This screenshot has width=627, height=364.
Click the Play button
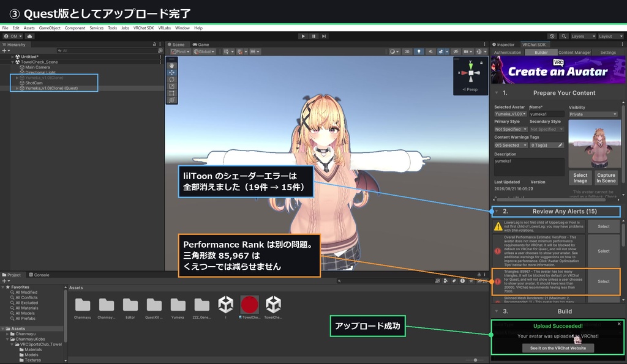pos(303,36)
